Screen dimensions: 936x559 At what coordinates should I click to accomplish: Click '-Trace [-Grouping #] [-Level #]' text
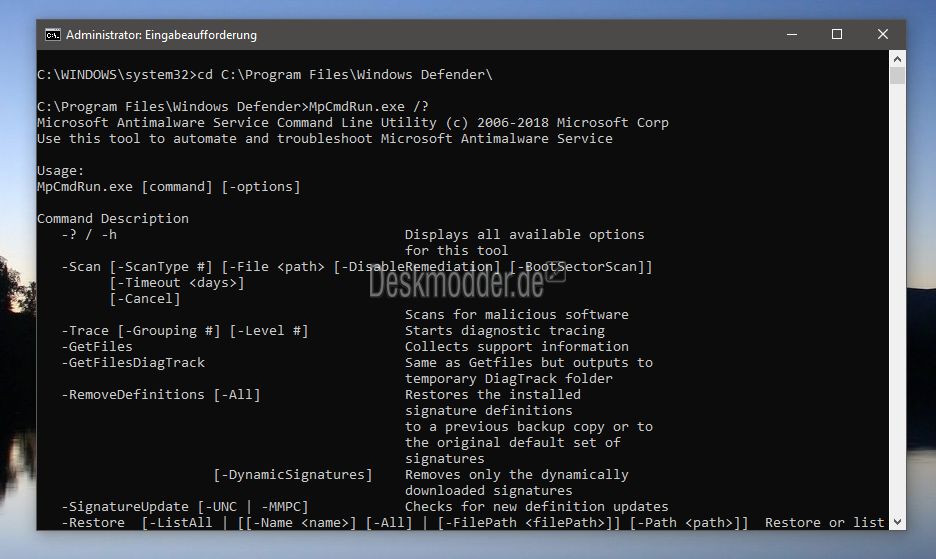point(185,331)
